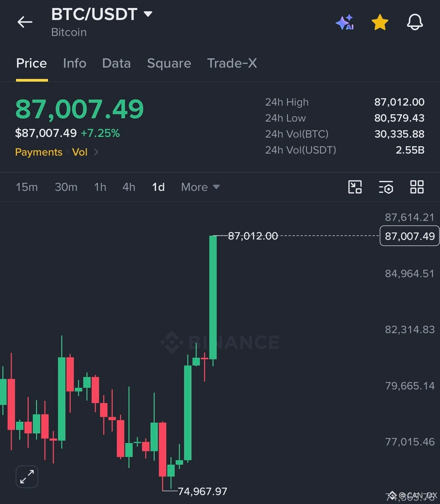The width and height of the screenshot is (440, 504).
Task: Expand the Payments Vol chevron
Action: coord(96,152)
